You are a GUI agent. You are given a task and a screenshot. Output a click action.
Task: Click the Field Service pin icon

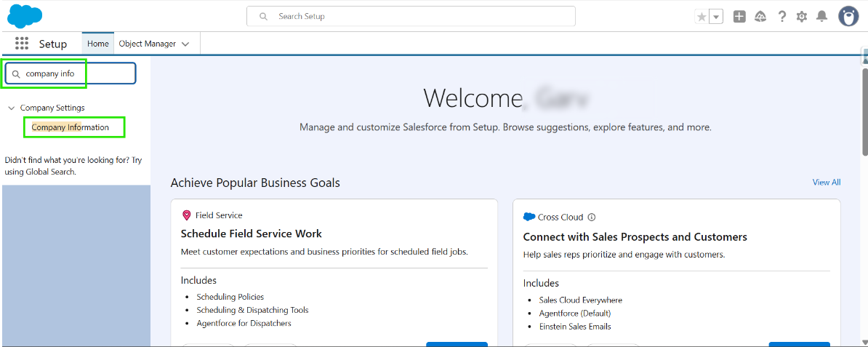186,215
